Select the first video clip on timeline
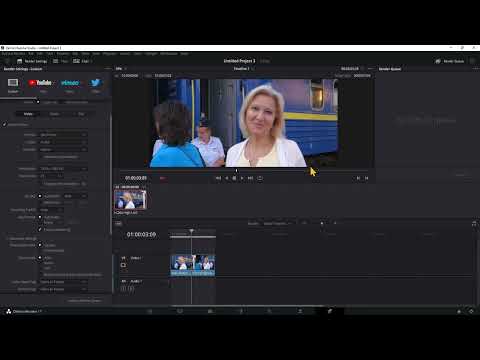This screenshot has width=480, height=360. point(182,265)
